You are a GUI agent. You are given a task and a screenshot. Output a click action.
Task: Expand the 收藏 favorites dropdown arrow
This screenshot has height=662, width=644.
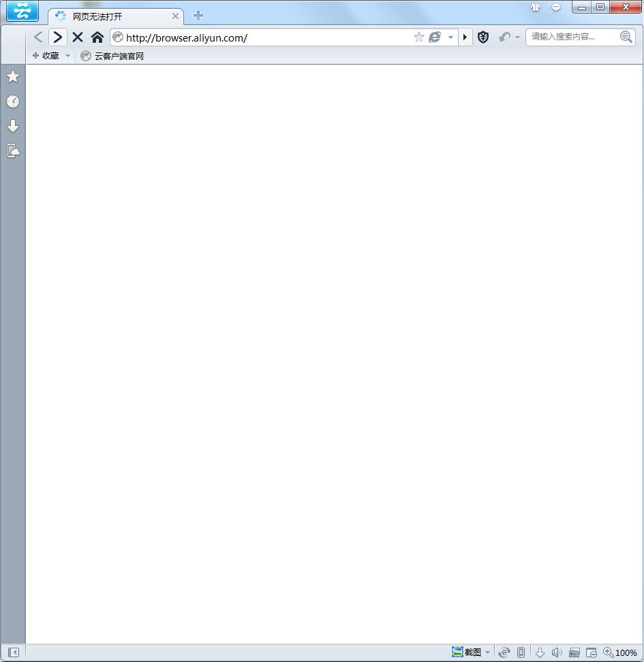coord(67,56)
